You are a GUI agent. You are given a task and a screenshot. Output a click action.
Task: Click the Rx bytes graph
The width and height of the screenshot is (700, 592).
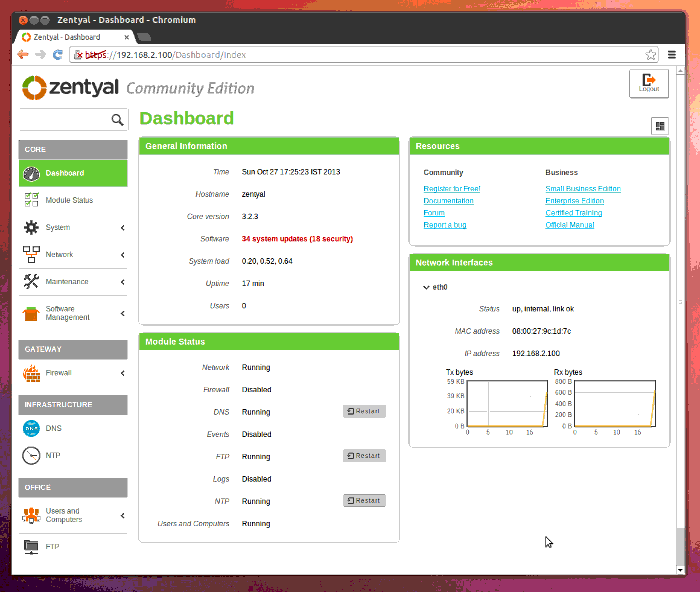pos(615,404)
